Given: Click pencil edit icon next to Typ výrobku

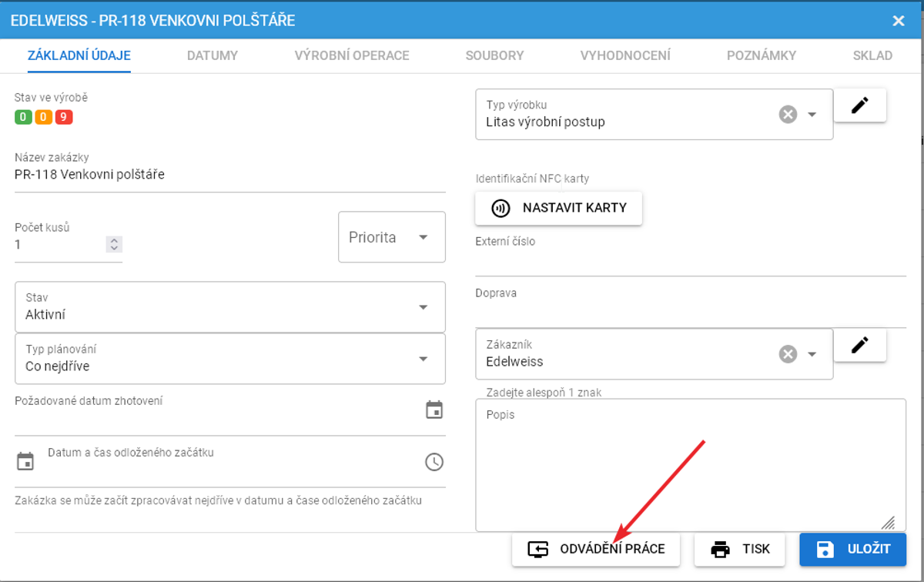Looking at the screenshot, I should point(859,105).
